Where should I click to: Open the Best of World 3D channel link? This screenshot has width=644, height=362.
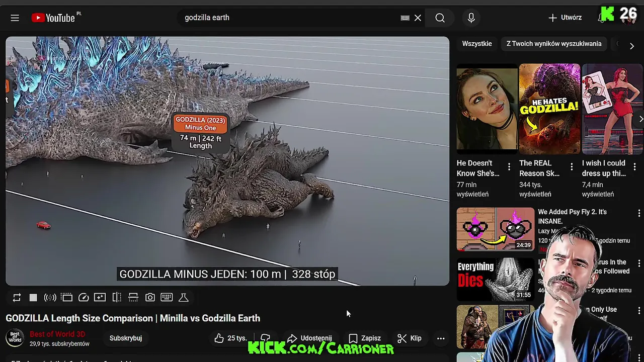[x=57, y=334]
